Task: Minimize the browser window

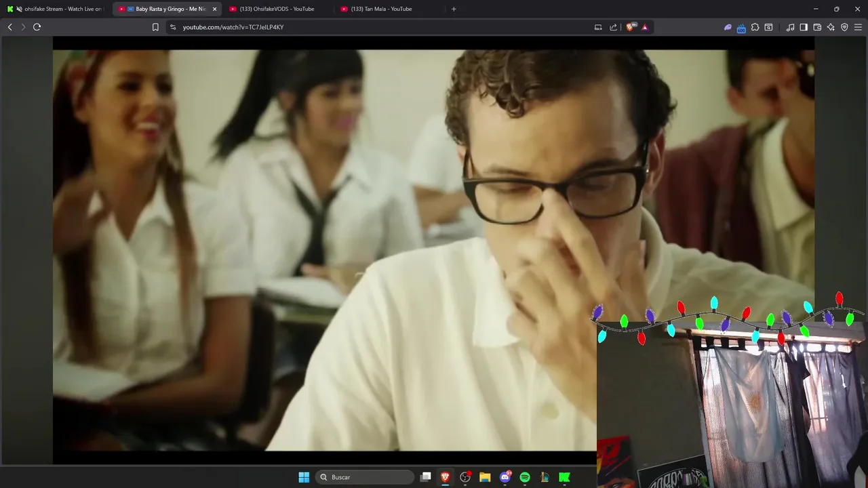Action: click(x=816, y=9)
